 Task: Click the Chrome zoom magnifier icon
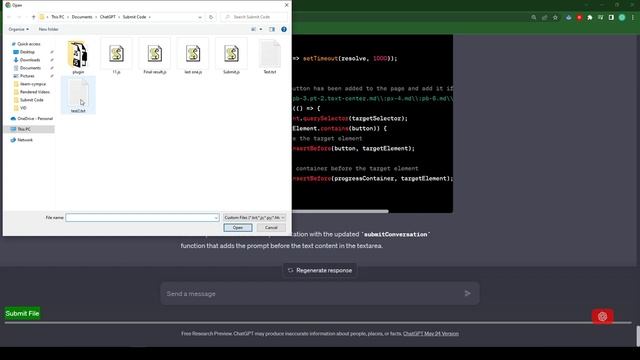[x=534, y=18]
